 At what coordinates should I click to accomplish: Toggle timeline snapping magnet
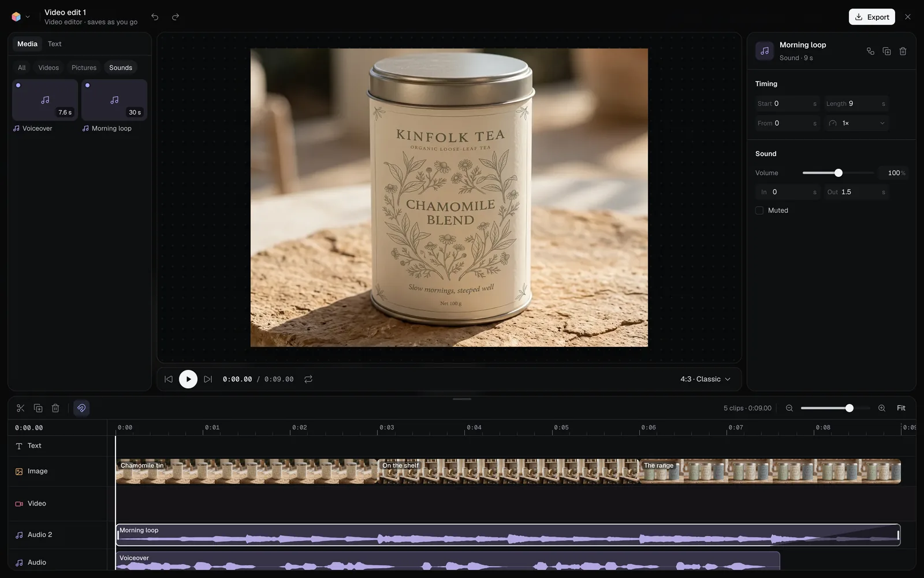click(x=81, y=408)
